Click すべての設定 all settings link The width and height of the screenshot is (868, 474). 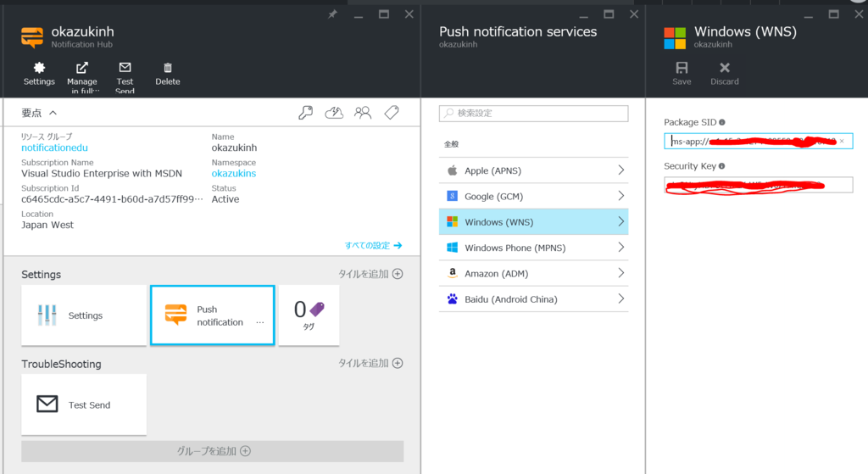click(x=373, y=245)
